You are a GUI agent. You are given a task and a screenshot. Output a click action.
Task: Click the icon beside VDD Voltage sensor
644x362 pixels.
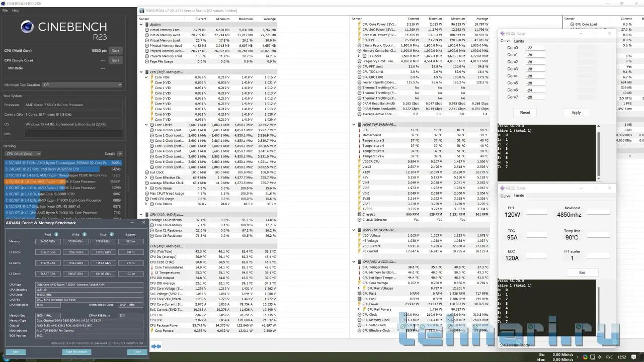[x=359, y=235]
